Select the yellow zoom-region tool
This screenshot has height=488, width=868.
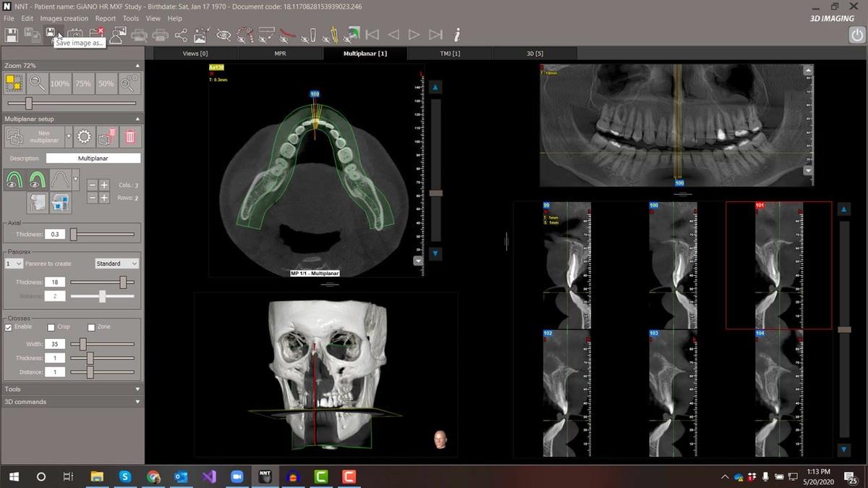point(14,83)
